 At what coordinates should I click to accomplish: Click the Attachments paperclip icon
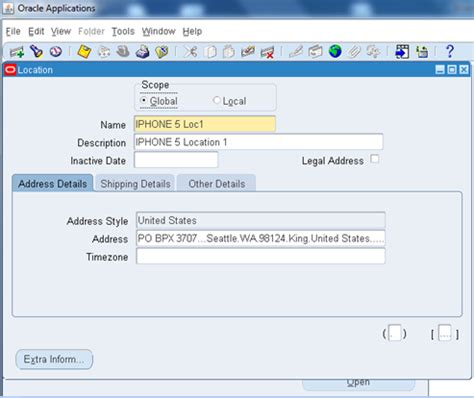(354, 52)
